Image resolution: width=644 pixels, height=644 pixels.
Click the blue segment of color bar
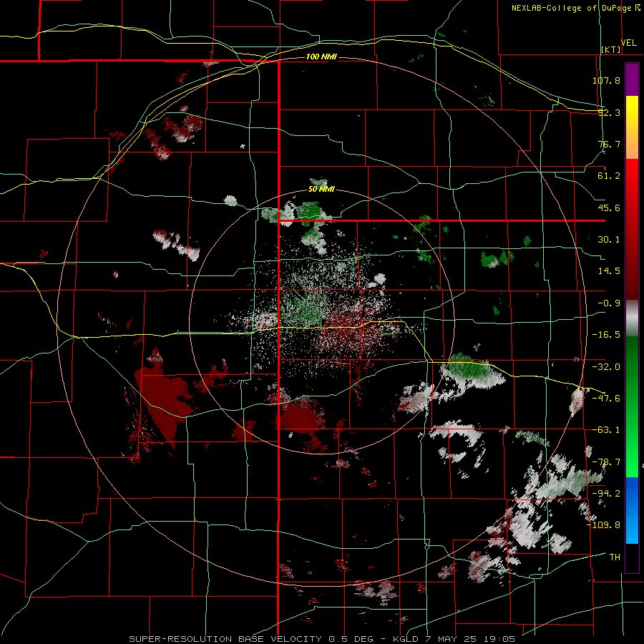[632, 510]
